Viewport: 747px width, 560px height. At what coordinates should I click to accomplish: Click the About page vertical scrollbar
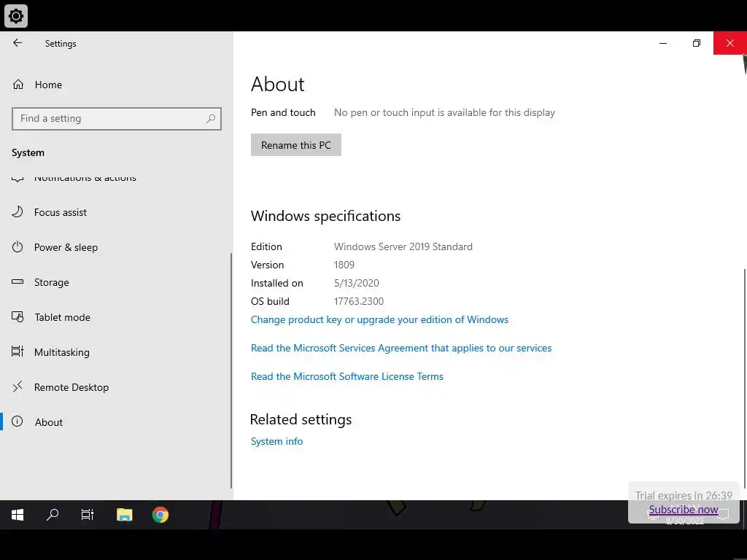(x=744, y=378)
